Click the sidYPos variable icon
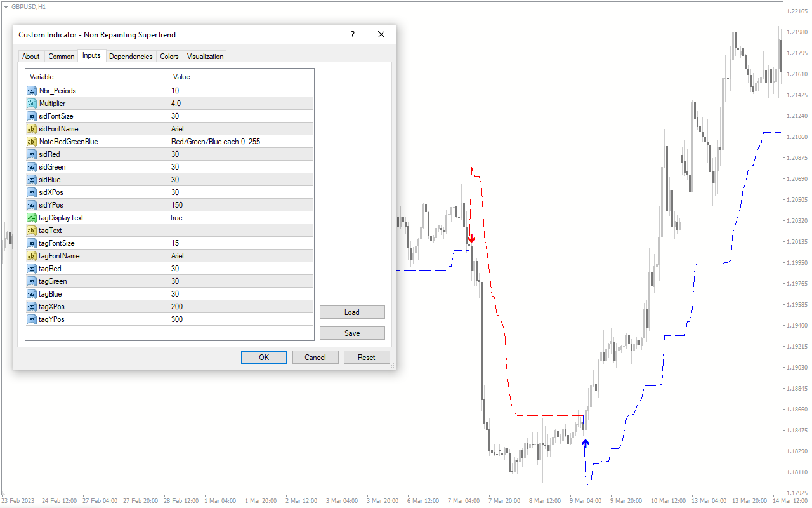This screenshot has width=812, height=508. click(31, 205)
